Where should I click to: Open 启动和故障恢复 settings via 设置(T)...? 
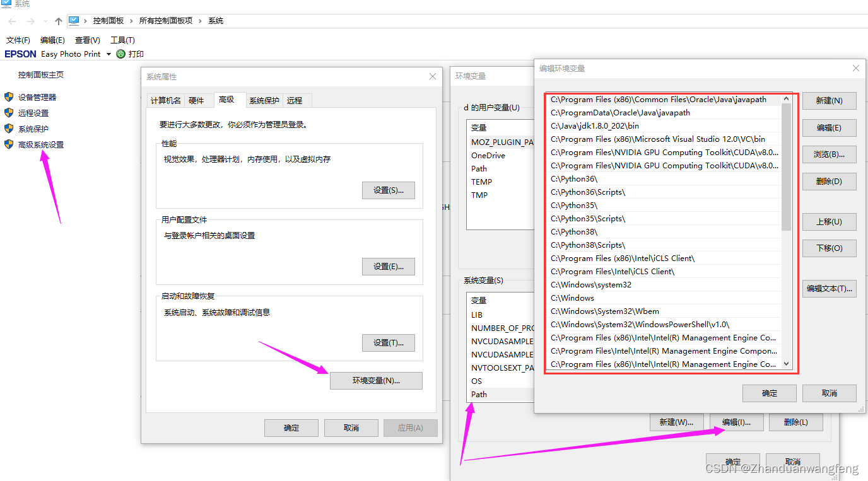click(x=389, y=343)
